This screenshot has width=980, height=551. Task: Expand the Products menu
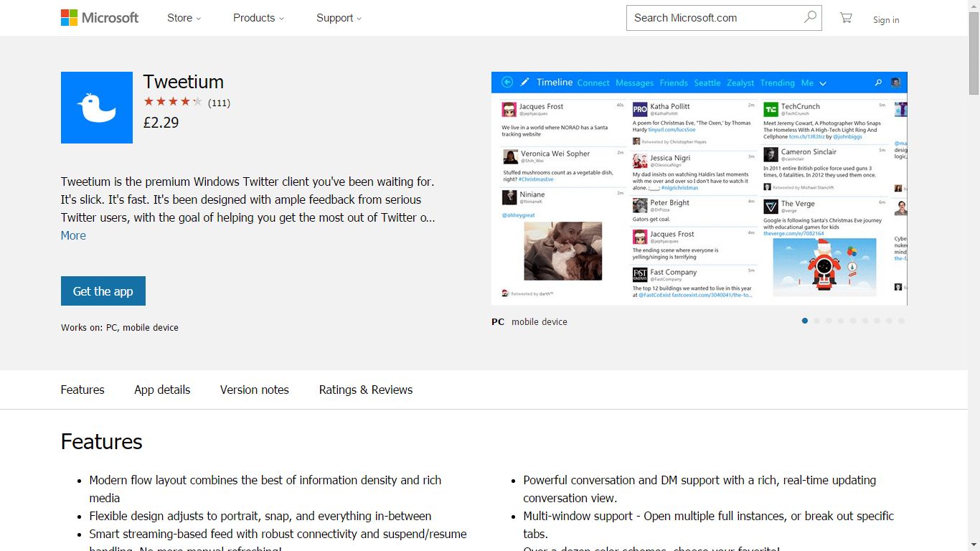(x=258, y=18)
